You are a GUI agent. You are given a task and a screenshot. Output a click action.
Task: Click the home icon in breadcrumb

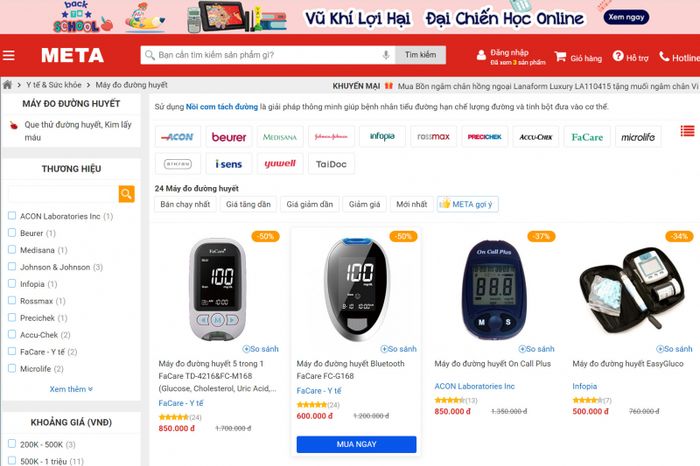(7, 85)
